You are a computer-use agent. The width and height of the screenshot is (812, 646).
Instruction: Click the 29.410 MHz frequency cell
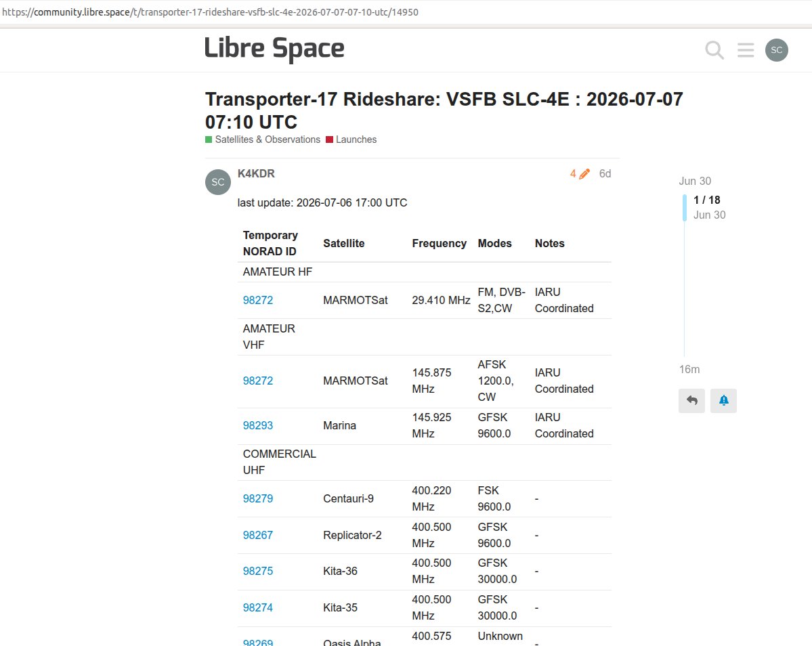click(441, 300)
